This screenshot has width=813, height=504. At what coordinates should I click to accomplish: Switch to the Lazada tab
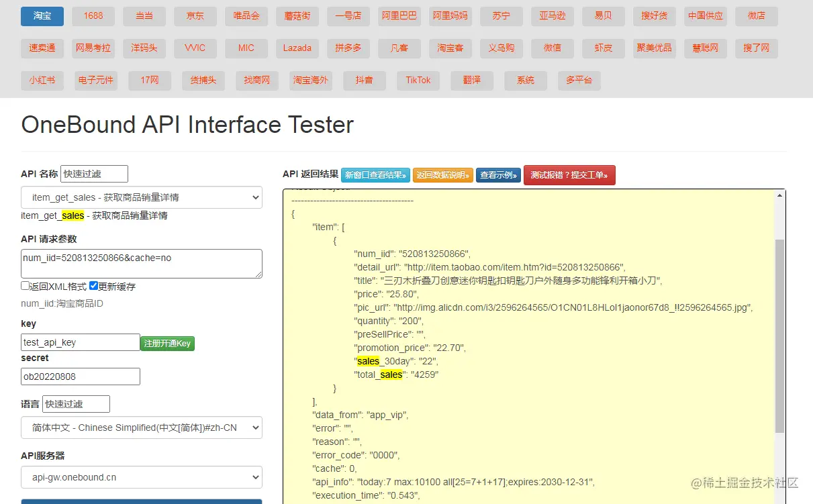tap(297, 48)
